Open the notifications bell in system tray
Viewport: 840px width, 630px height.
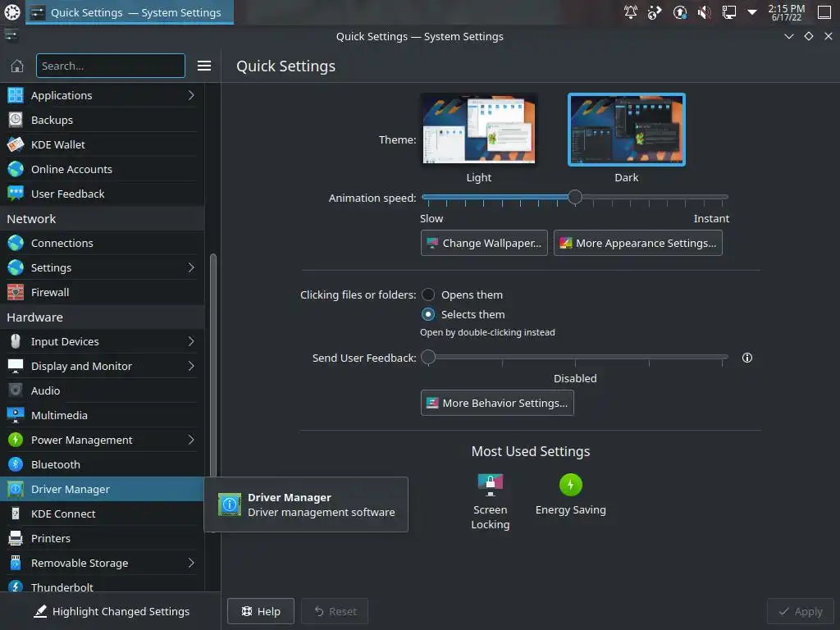(x=631, y=11)
